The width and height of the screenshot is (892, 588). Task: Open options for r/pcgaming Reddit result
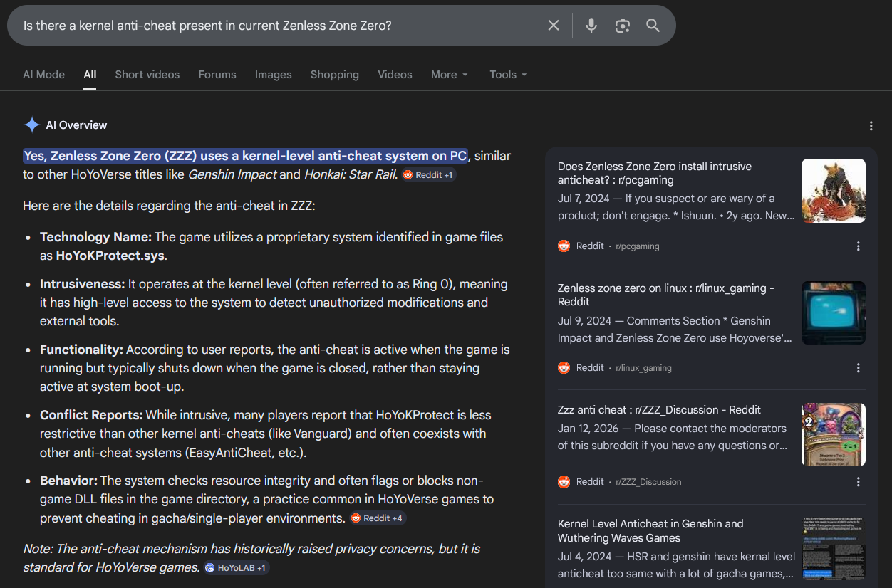(x=858, y=246)
